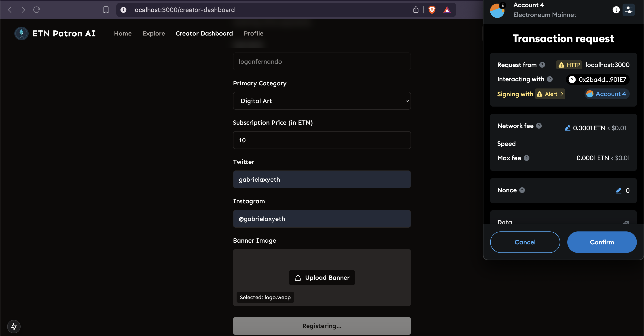Expand the Signing with Alert chevron
This screenshot has width=644, height=336.
tap(561, 94)
